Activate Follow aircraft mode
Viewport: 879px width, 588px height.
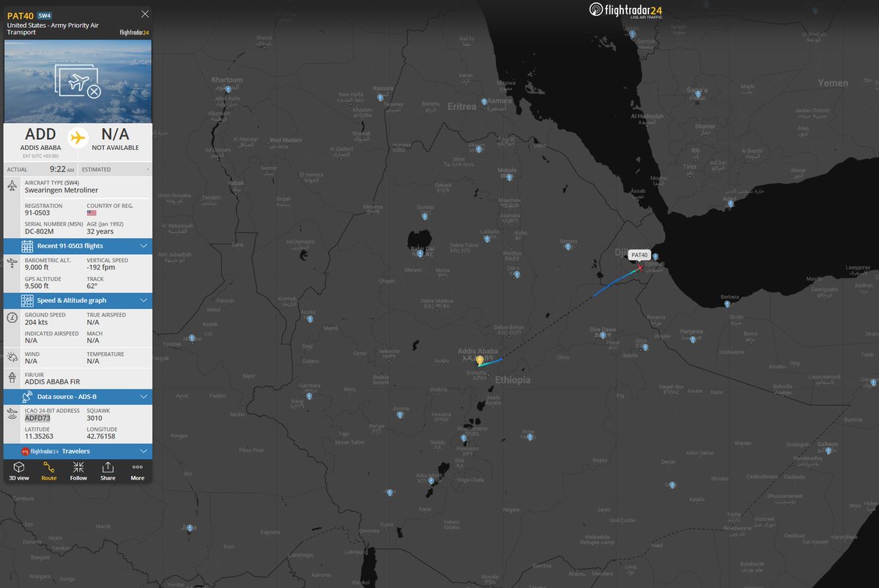[78, 471]
